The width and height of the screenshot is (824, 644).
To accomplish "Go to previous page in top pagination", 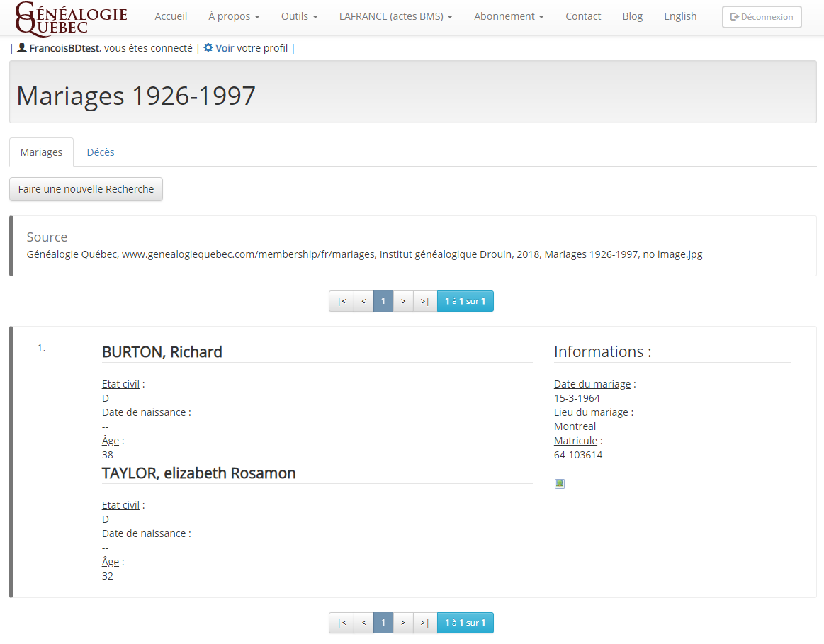I will click(363, 301).
